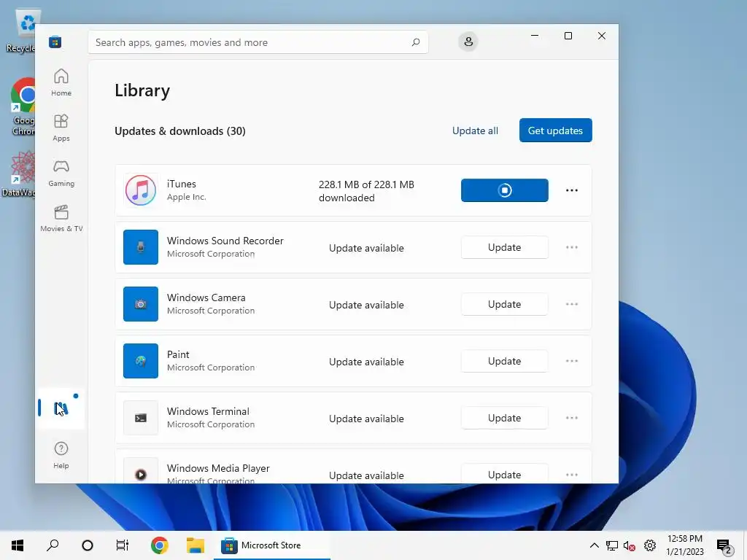Click the Windows Terminal app icon
The width and height of the screenshot is (747, 560).
141,418
